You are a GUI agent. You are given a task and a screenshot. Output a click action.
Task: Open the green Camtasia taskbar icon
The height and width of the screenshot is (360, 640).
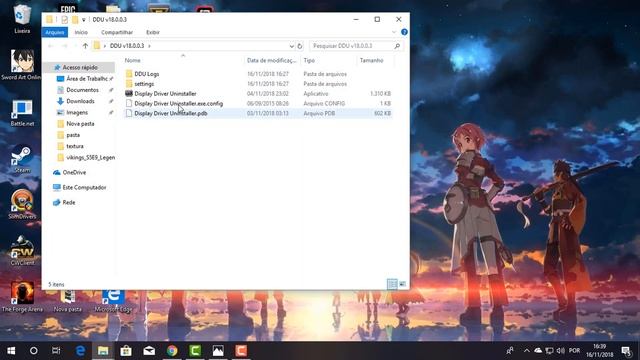tap(195, 351)
